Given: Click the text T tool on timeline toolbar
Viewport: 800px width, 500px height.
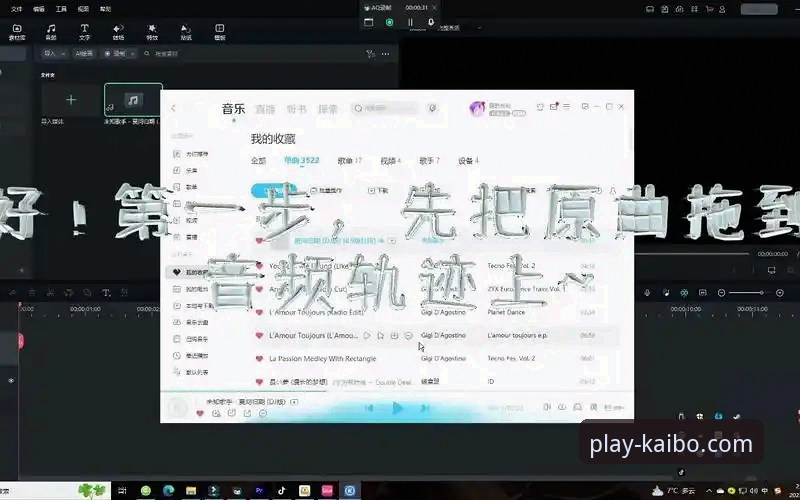Looking at the screenshot, I should (106, 292).
